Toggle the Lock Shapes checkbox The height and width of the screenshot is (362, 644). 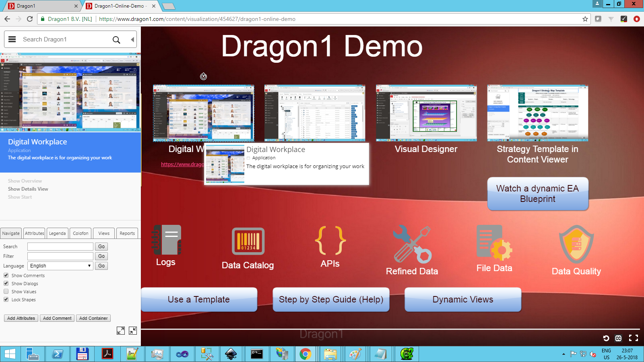(6, 300)
